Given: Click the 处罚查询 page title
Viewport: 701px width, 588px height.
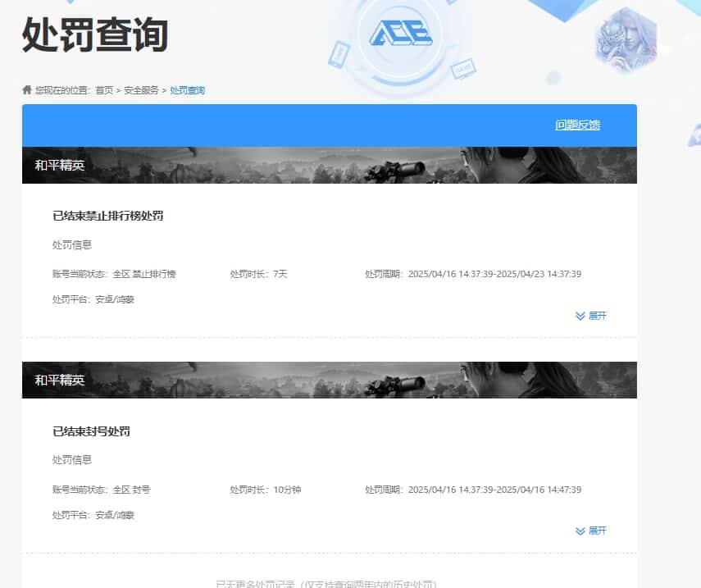Looking at the screenshot, I should pyautogui.click(x=95, y=34).
